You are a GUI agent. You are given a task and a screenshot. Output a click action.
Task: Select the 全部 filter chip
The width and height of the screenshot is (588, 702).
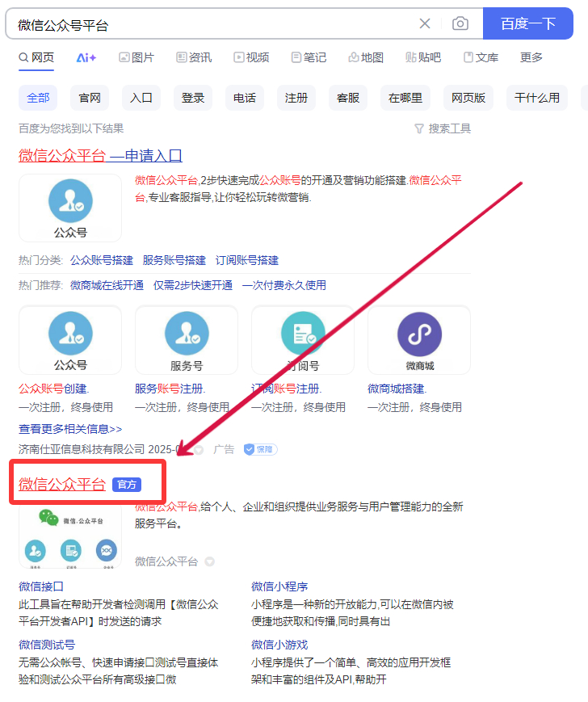coord(38,98)
